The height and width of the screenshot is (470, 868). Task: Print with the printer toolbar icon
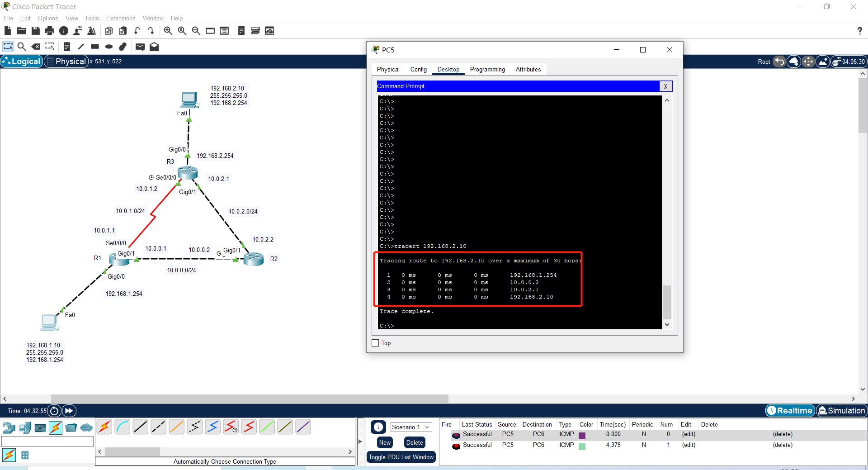[50, 31]
